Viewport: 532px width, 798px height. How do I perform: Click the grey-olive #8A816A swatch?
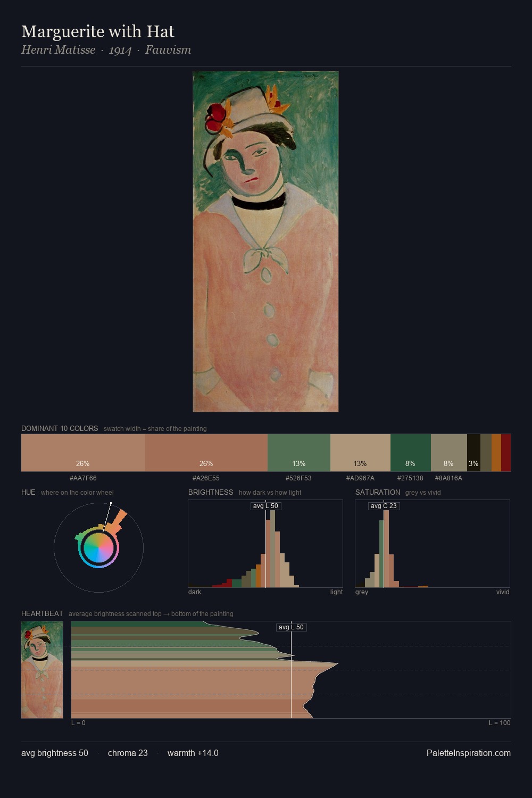point(449,453)
